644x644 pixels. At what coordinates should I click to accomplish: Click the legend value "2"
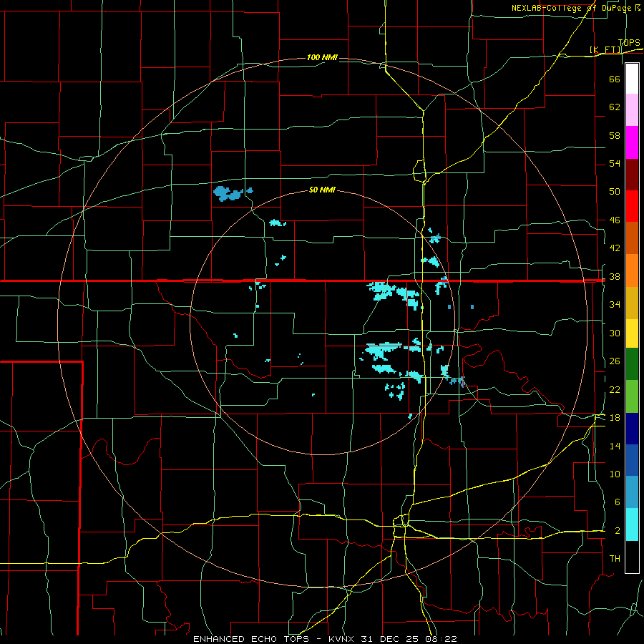[617, 531]
